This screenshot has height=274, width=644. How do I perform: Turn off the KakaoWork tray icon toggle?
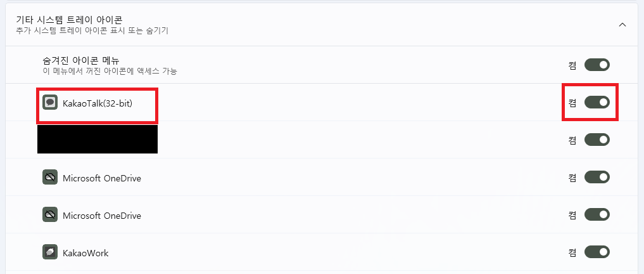pos(597,252)
